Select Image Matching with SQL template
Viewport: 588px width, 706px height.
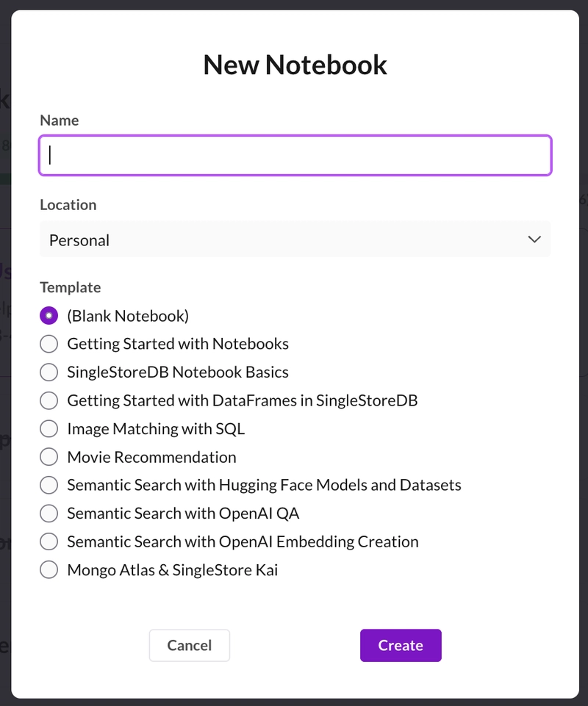click(49, 428)
